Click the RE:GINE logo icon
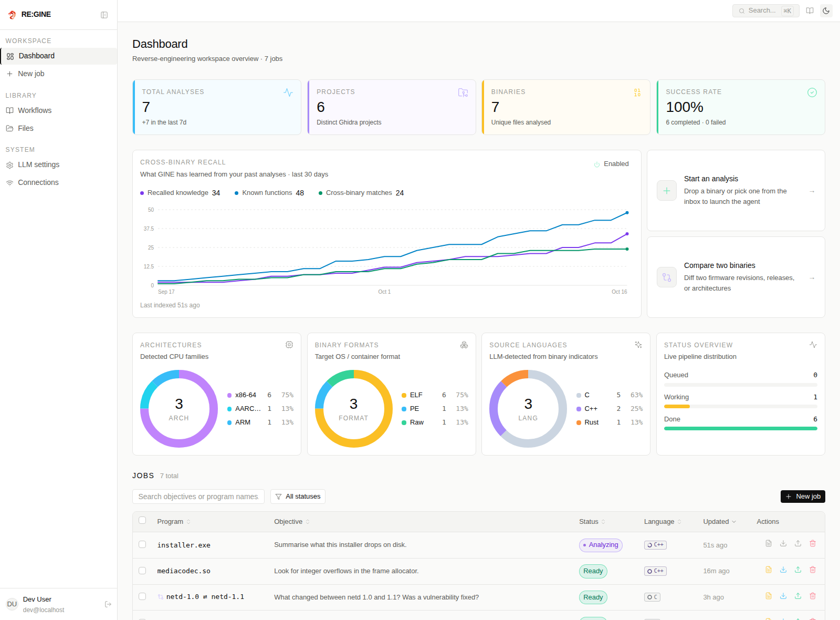Image resolution: width=840 pixels, height=620 pixels. pyautogui.click(x=12, y=15)
